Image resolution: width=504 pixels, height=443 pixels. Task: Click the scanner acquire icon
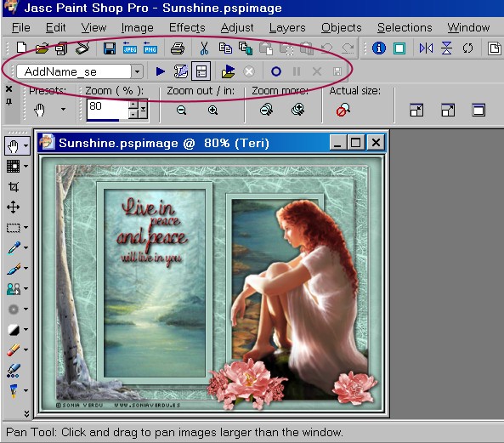point(82,48)
